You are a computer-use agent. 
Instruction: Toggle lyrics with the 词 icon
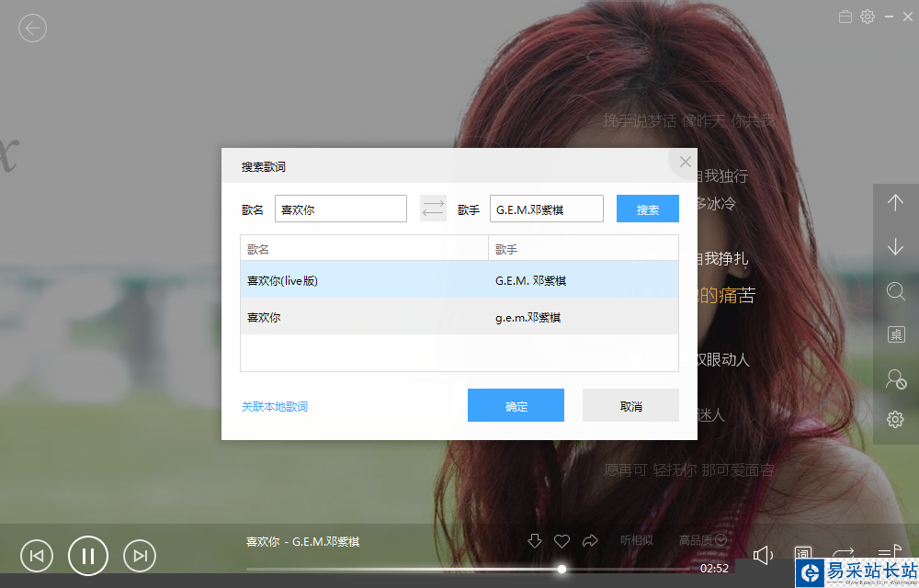click(803, 553)
